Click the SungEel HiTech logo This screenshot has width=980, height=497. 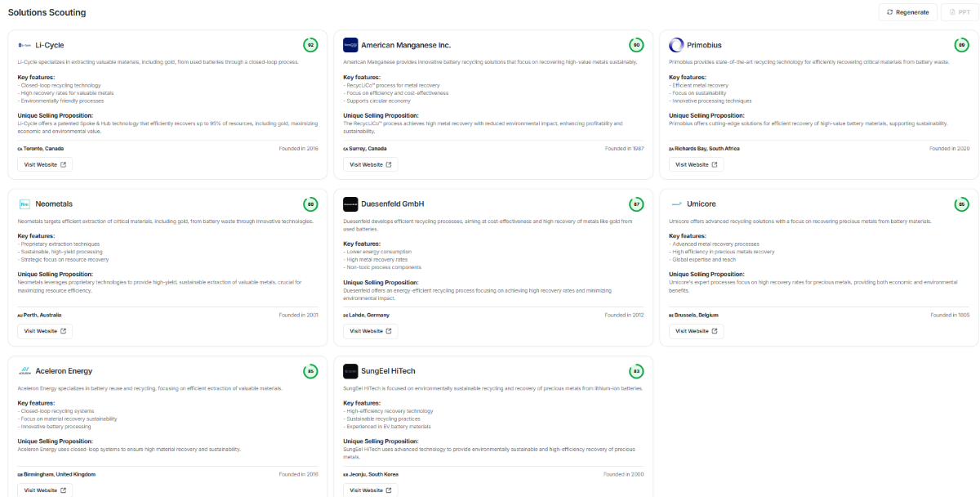click(x=350, y=371)
